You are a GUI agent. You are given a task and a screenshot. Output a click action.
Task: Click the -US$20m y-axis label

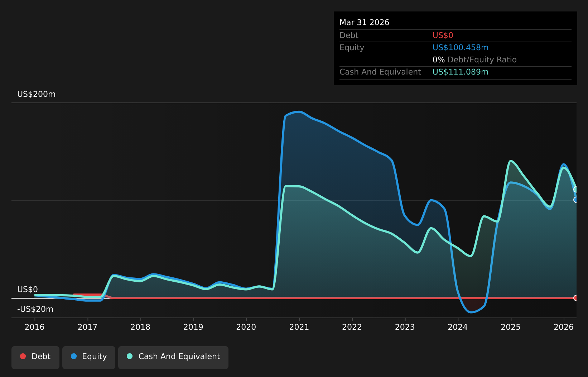(35, 309)
